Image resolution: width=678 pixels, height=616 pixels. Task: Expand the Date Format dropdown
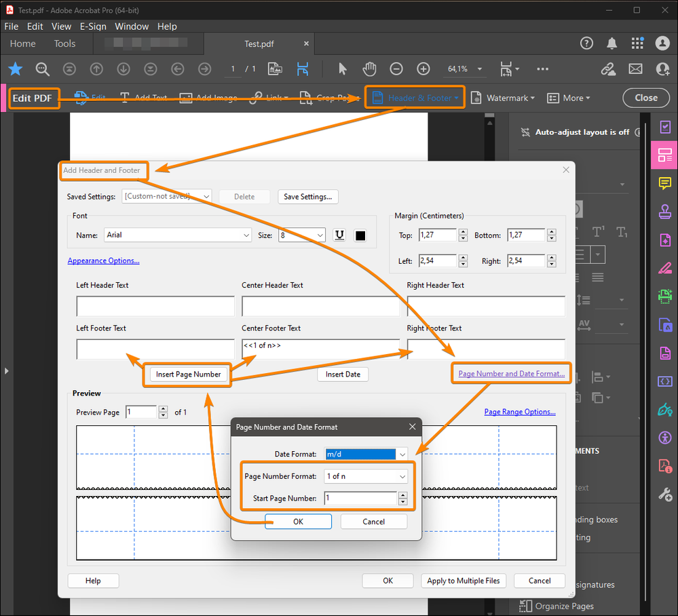[402, 454]
